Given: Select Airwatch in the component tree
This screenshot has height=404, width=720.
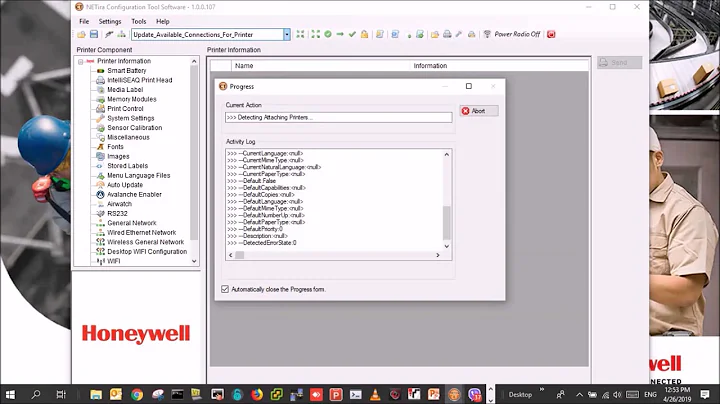Looking at the screenshot, I should pos(119,204).
